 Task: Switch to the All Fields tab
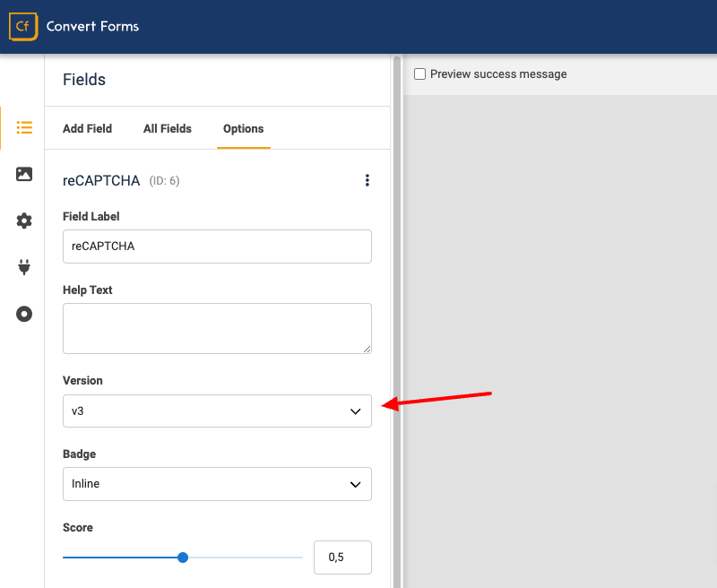pos(168,128)
